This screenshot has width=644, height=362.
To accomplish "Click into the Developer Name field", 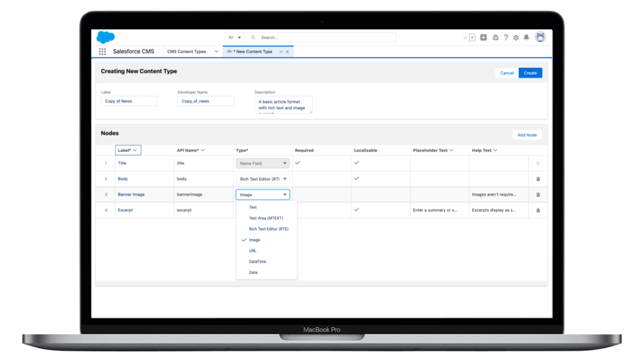I will point(205,101).
